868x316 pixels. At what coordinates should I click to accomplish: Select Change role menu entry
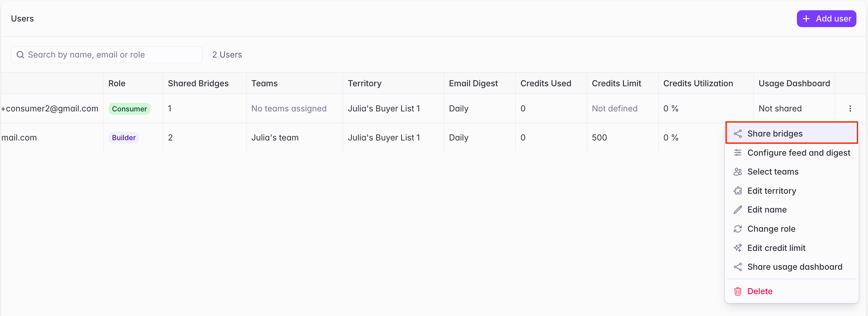[x=791, y=229]
